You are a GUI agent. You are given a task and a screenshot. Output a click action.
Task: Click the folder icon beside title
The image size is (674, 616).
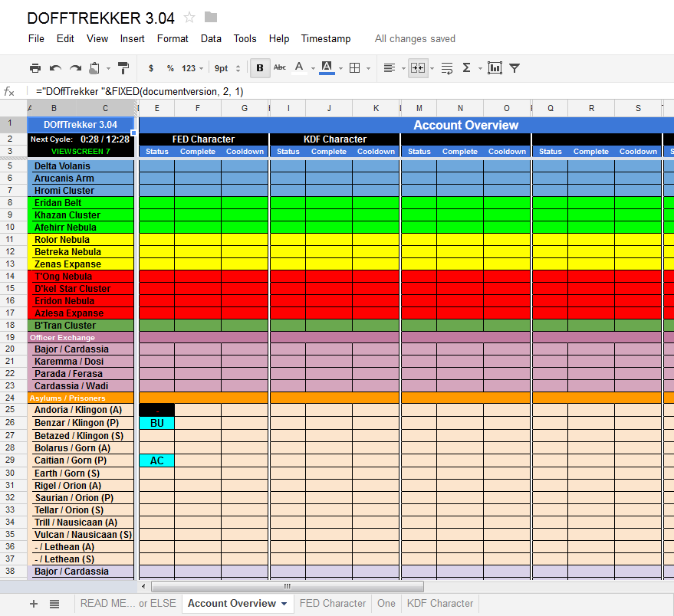(211, 17)
